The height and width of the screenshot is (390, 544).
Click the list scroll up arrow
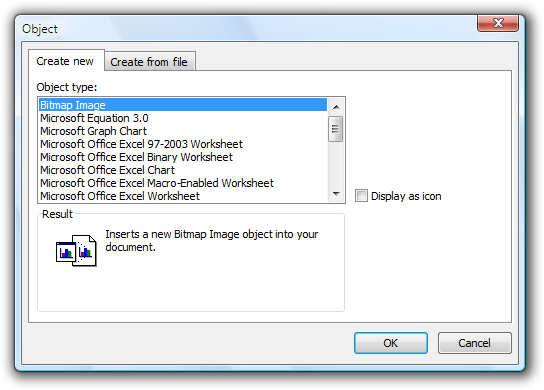point(336,107)
